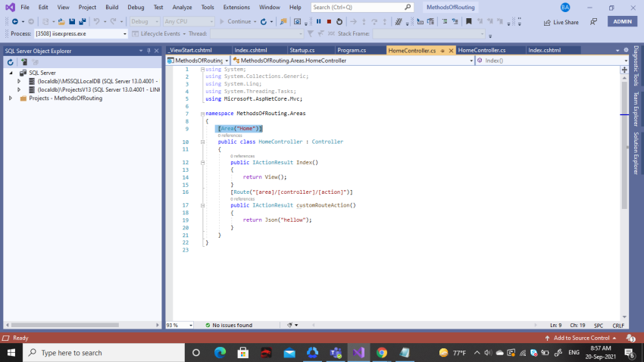644x362 pixels.
Task: Click the ADMIN button
Action: (x=622, y=21)
